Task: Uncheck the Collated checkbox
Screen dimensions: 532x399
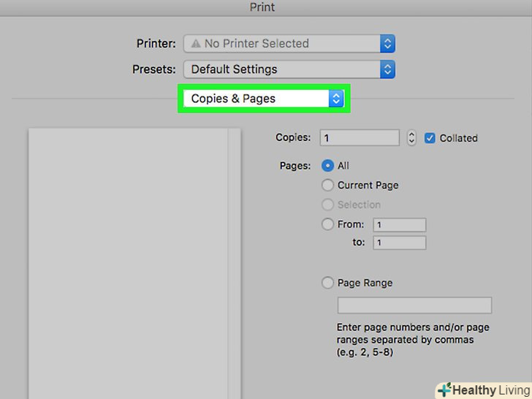Action: click(430, 137)
